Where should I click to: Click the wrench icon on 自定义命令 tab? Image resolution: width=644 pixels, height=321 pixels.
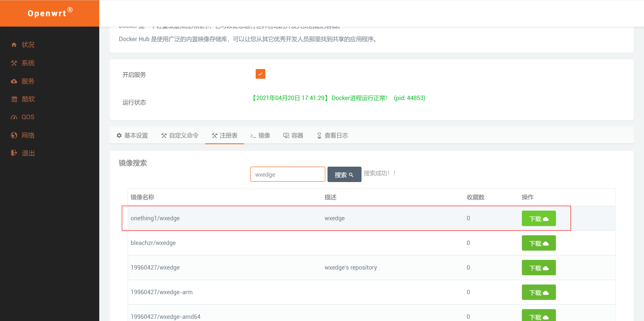pyautogui.click(x=164, y=136)
